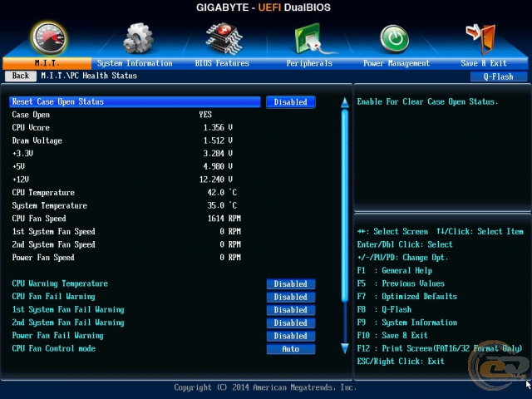Switch to BIOS Features tab

pos(222,63)
